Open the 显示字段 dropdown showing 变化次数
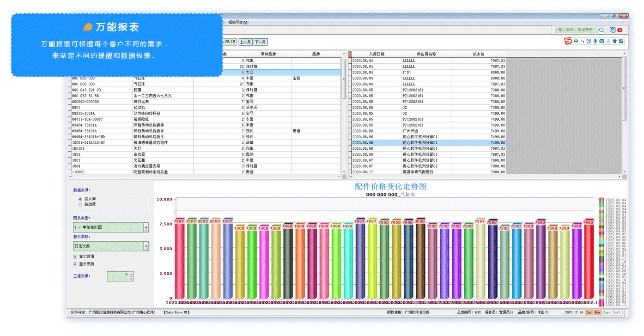This screenshot has width=644, height=336. tap(146, 247)
